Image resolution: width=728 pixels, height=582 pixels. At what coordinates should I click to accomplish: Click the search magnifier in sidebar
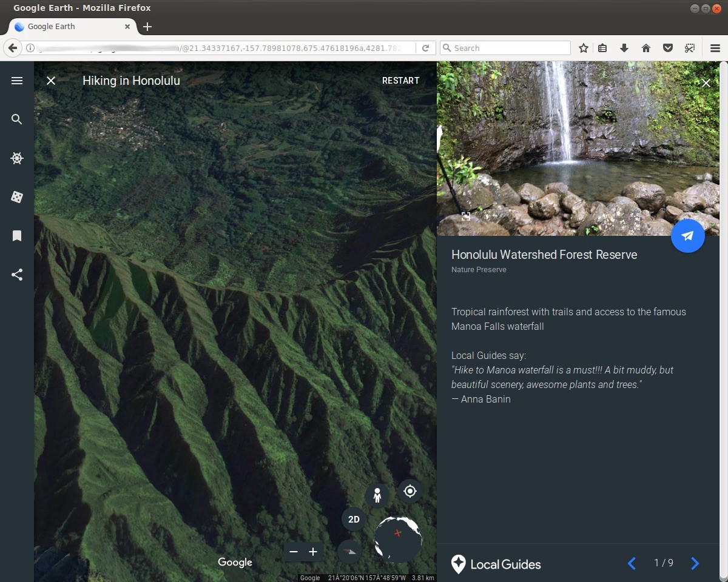pyautogui.click(x=17, y=119)
